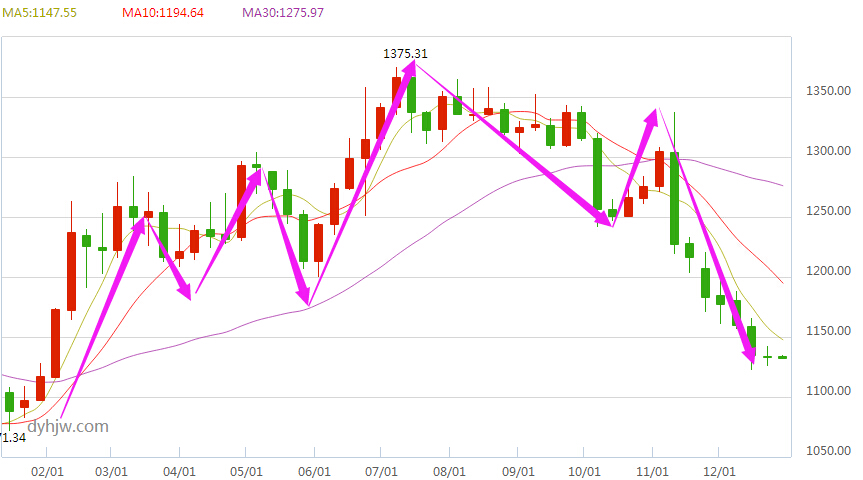Select the 05/01 date axis label
863x480 pixels.
pyautogui.click(x=246, y=472)
